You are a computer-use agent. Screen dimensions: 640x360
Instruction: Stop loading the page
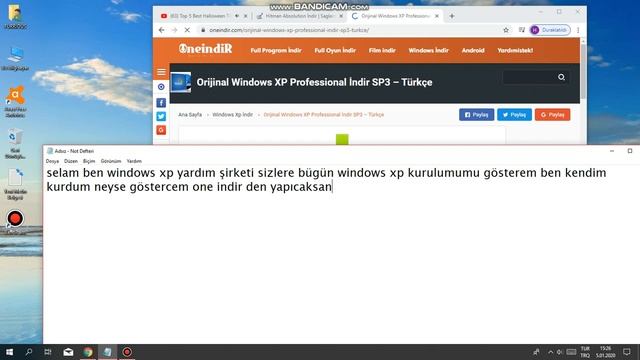click(187, 30)
